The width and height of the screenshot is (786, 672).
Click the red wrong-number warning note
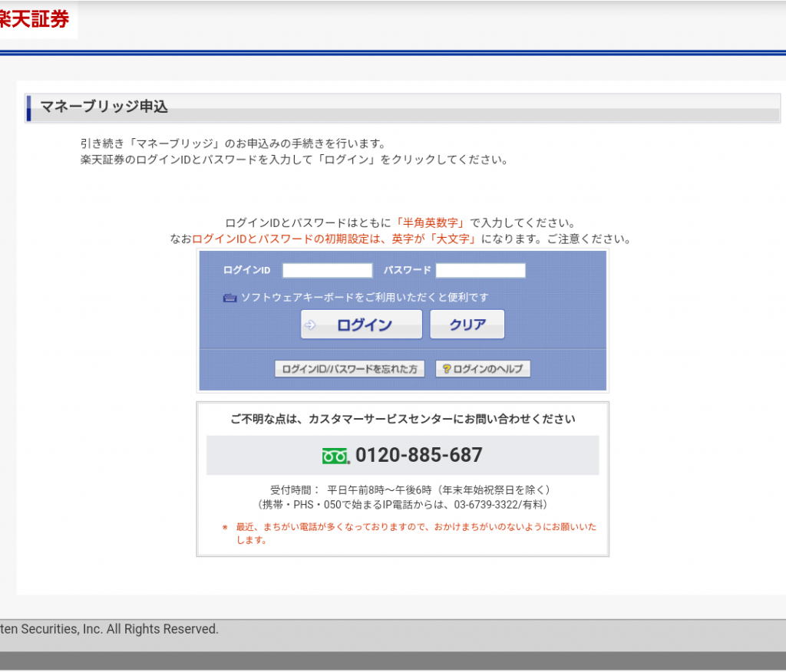point(415,533)
